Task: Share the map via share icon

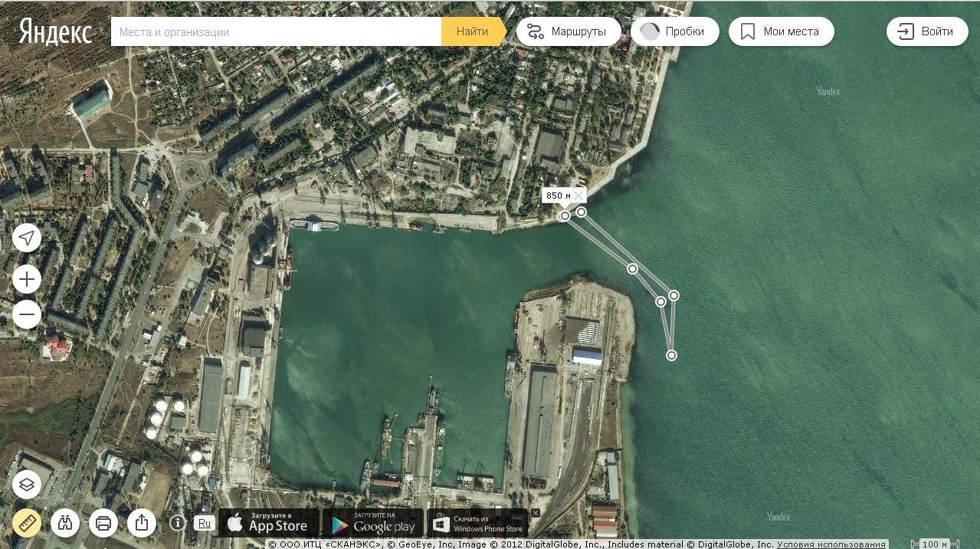Action: click(x=142, y=523)
